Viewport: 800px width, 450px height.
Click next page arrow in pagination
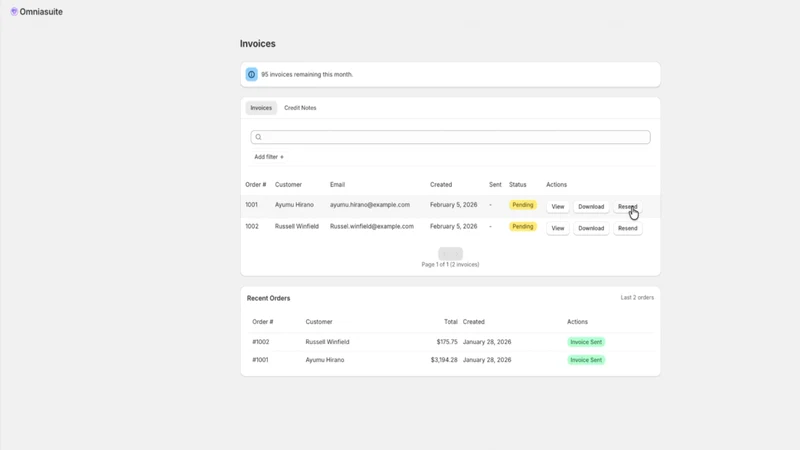457,254
